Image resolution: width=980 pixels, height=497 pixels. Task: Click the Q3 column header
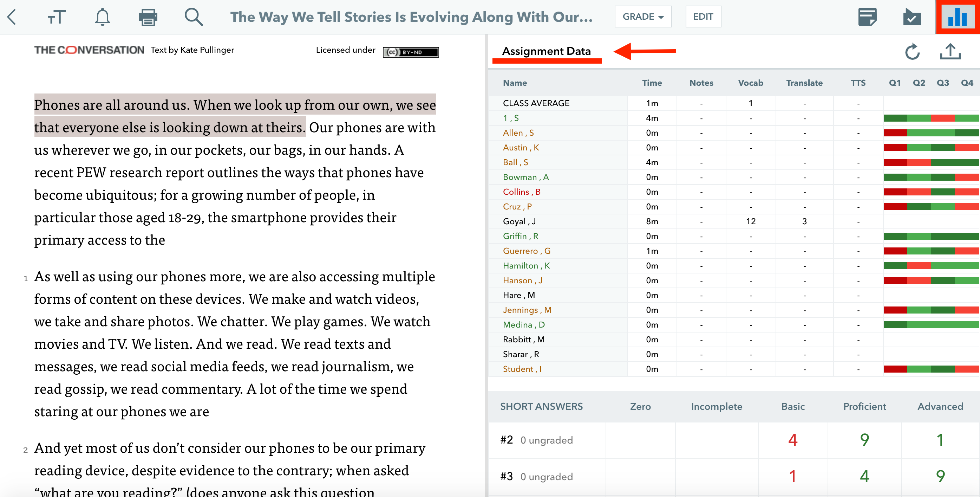coord(943,83)
